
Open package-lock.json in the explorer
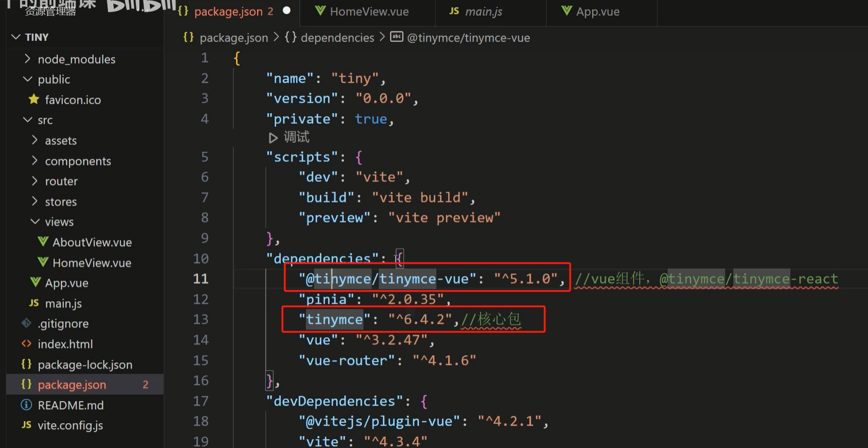point(85,364)
